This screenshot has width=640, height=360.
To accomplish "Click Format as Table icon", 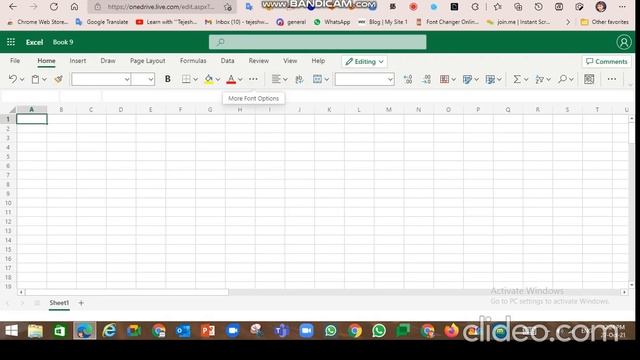I will tap(467, 79).
